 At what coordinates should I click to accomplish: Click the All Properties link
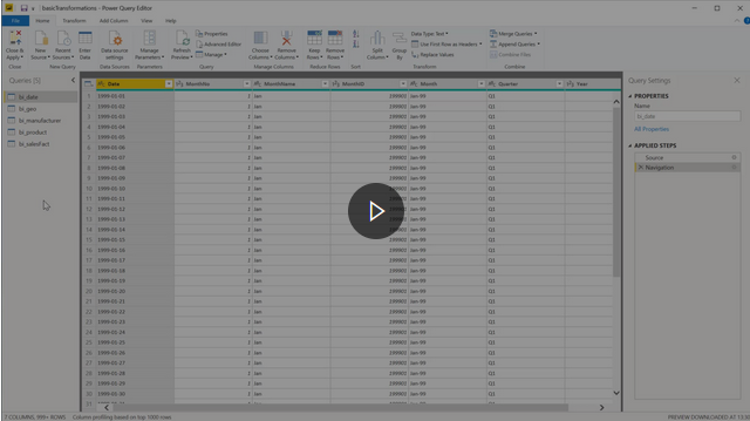[x=651, y=129]
